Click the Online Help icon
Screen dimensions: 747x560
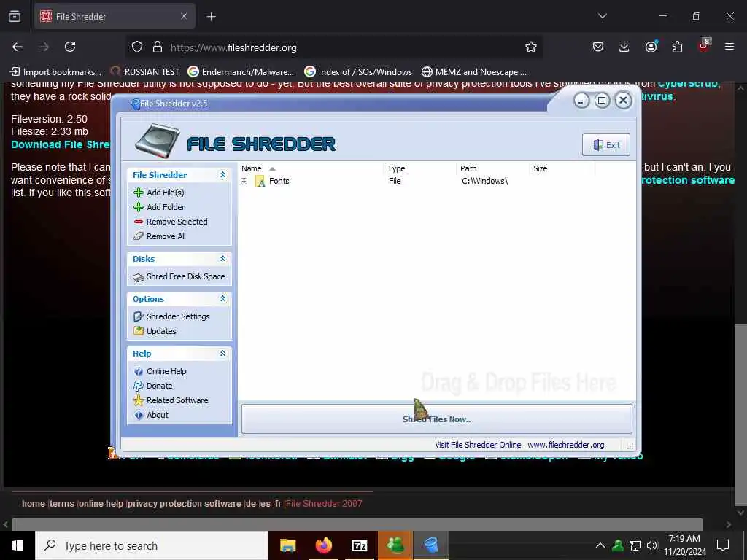click(139, 371)
